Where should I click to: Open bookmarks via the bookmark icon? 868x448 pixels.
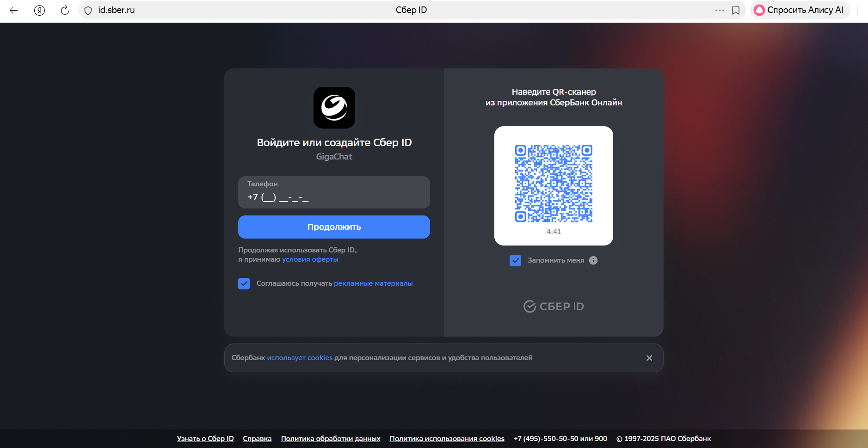[736, 10]
